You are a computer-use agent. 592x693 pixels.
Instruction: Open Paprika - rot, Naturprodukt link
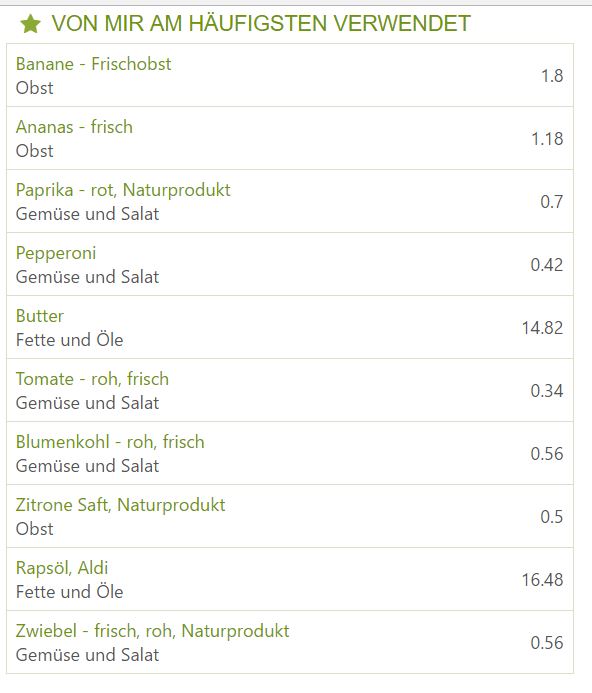[x=123, y=190]
